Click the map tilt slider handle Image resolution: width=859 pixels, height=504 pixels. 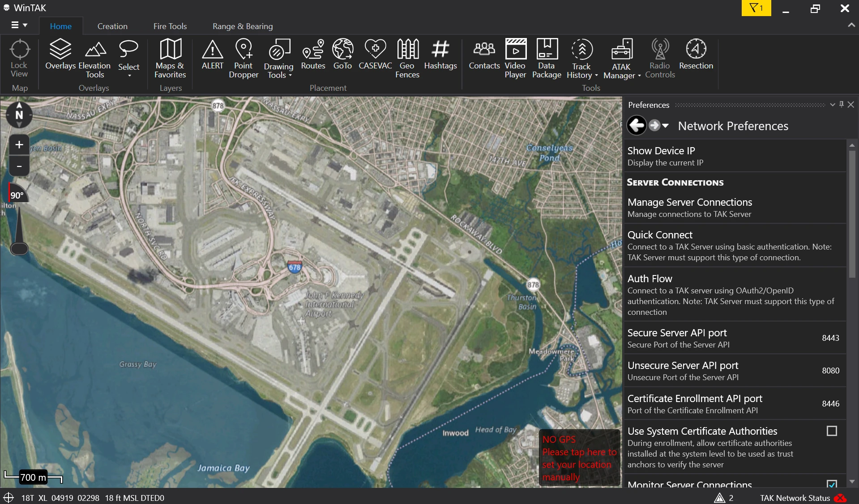(x=19, y=249)
